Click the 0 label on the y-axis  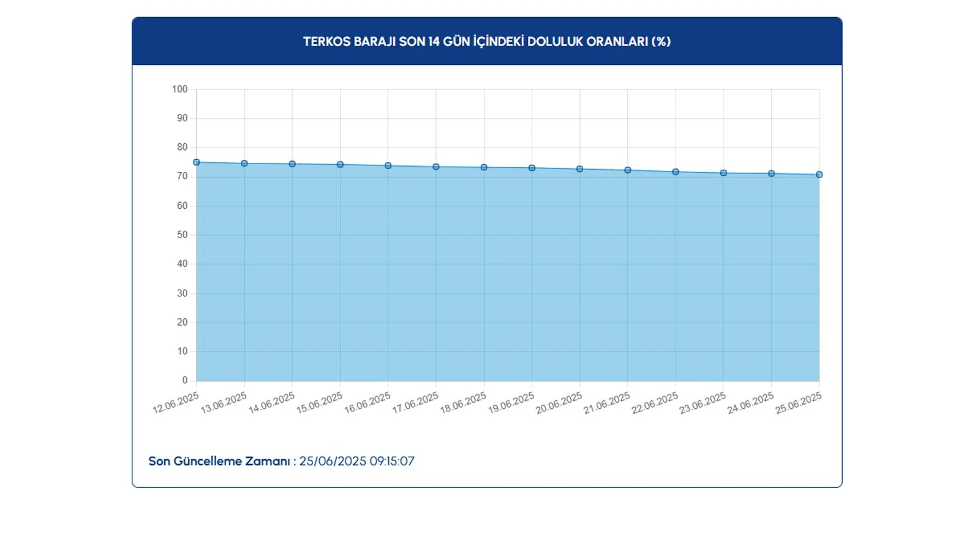click(x=184, y=380)
